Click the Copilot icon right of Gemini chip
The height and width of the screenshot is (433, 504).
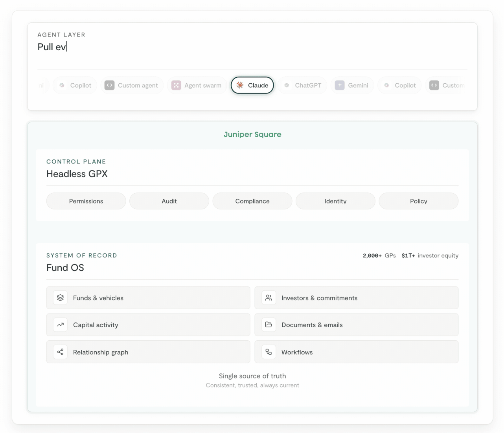(x=386, y=85)
